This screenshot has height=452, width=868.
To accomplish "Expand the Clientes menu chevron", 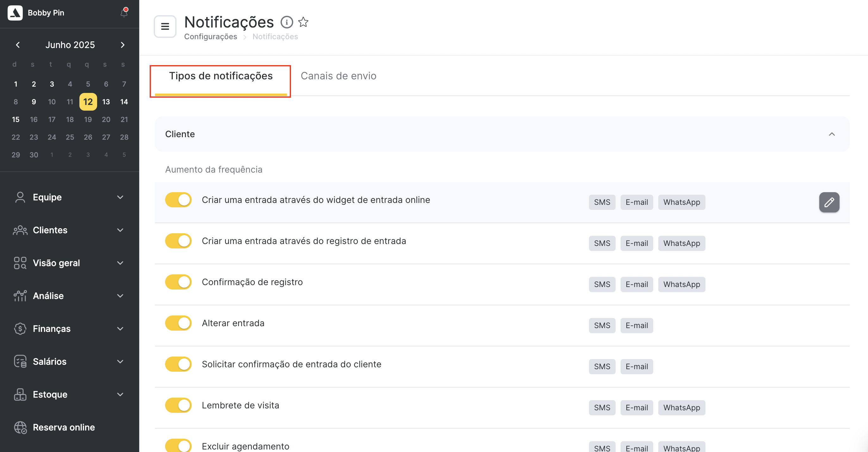I will click(x=120, y=230).
